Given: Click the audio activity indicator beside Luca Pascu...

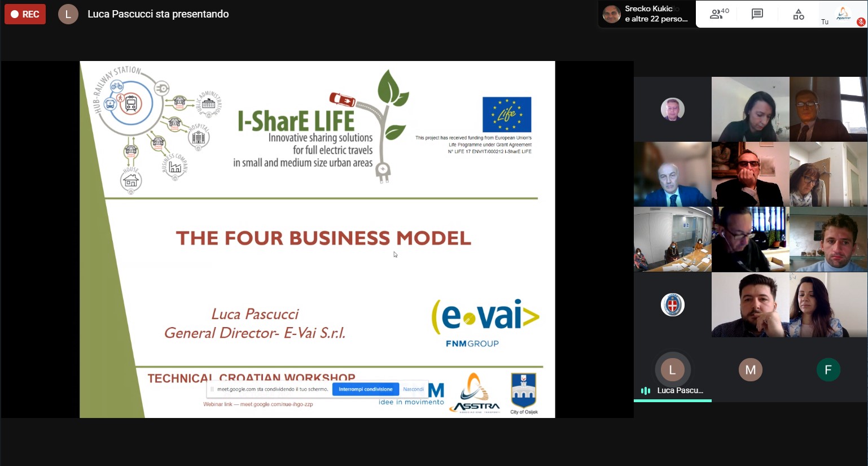Looking at the screenshot, I should pos(646,390).
